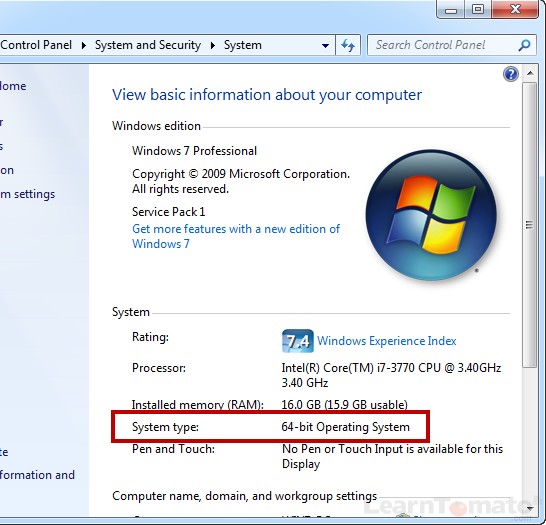Screen dimensions: 546x525
Task: Click the '16.0 GB (15.9 GB usable)' value
Action: point(344,405)
